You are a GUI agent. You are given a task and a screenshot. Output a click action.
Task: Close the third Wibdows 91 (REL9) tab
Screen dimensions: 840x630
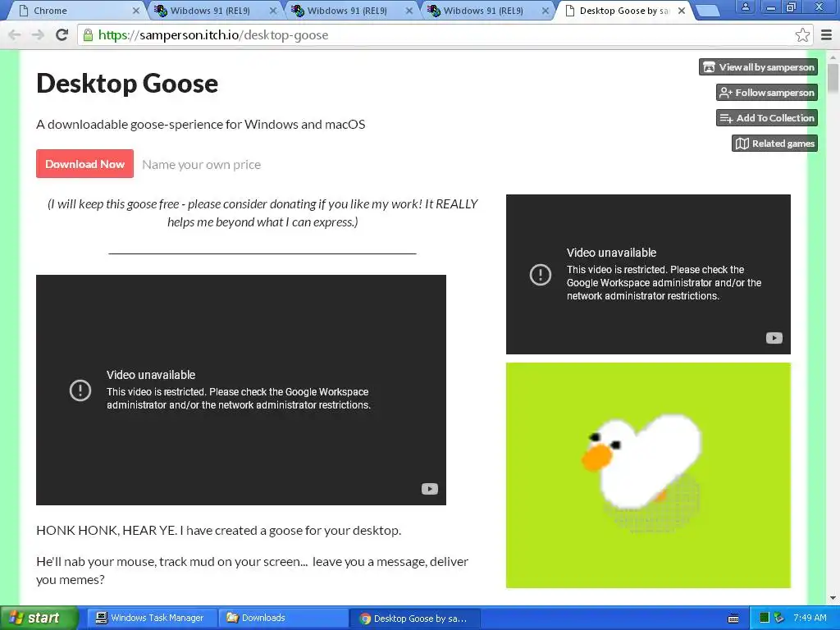click(546, 11)
